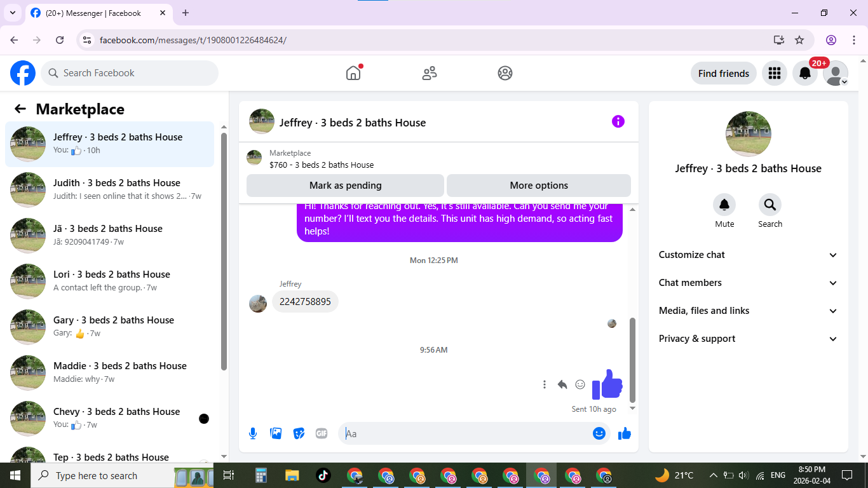Open Maddie's conversation

coord(110,373)
